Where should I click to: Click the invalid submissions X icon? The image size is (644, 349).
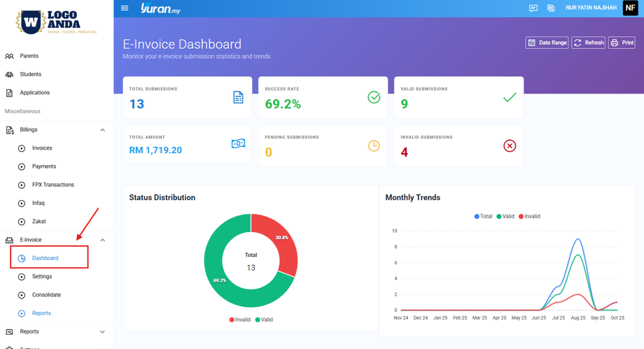pyautogui.click(x=510, y=145)
